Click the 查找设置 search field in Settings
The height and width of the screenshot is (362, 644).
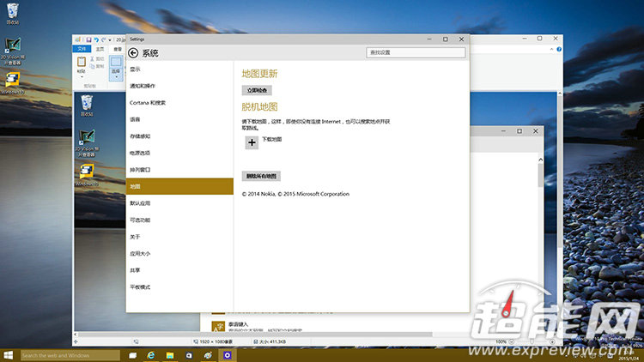click(416, 52)
